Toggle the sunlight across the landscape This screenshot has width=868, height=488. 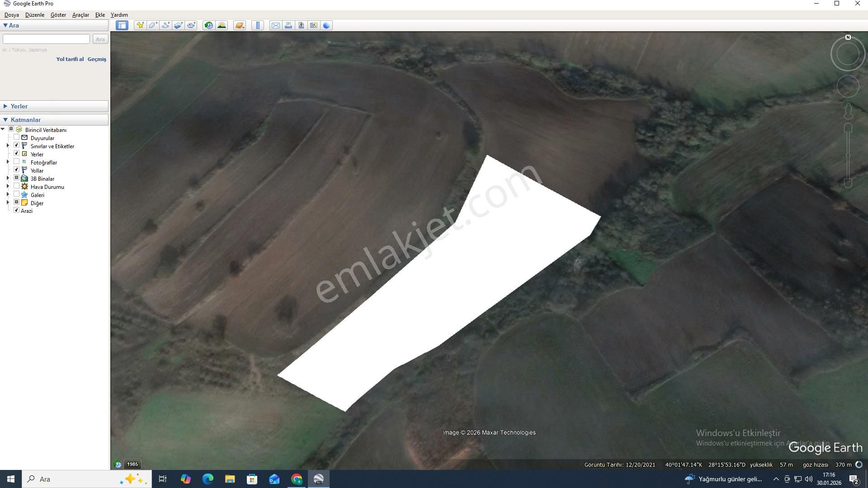tap(222, 25)
